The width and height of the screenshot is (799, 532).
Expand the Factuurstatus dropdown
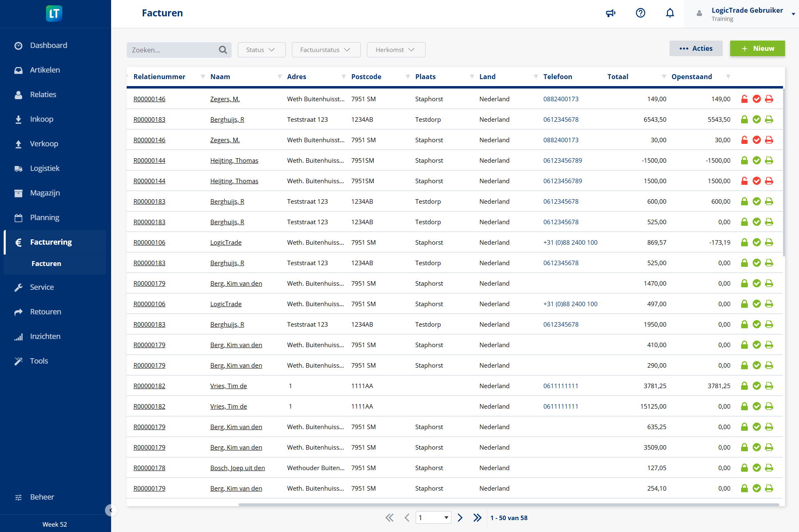click(x=326, y=50)
